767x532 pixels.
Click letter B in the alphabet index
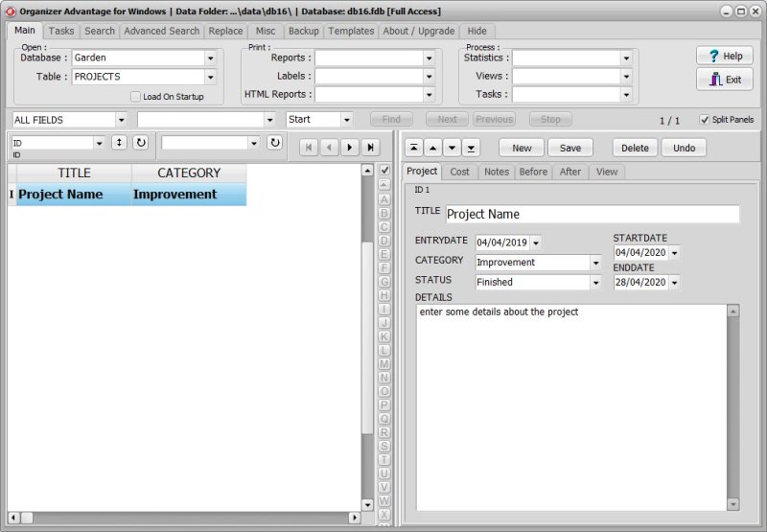(x=384, y=213)
